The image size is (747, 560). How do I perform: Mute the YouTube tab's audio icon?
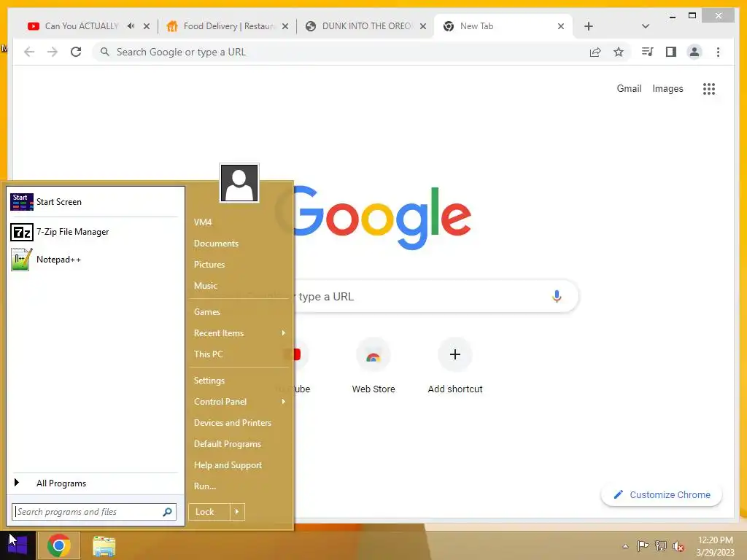point(131,26)
